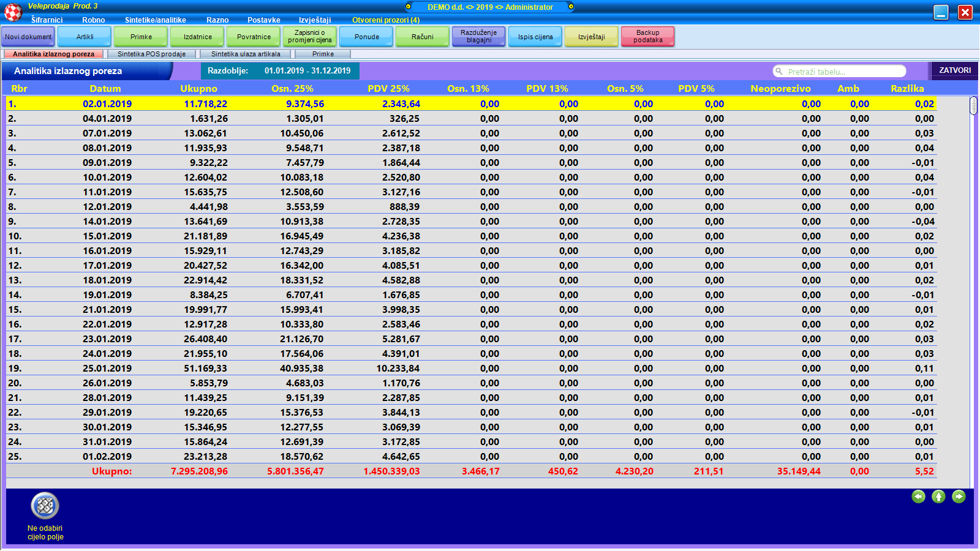Switch to Sintetika POS prodaje tab

[151, 54]
